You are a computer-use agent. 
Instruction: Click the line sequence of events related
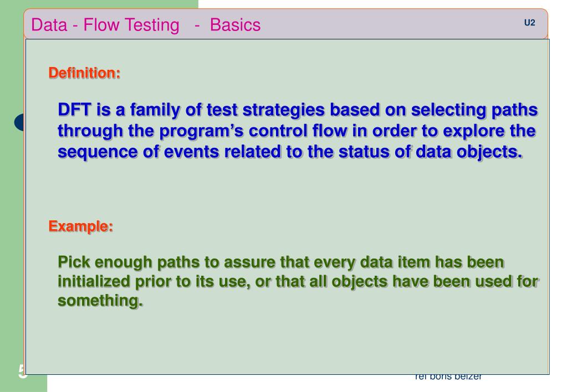pos(290,152)
